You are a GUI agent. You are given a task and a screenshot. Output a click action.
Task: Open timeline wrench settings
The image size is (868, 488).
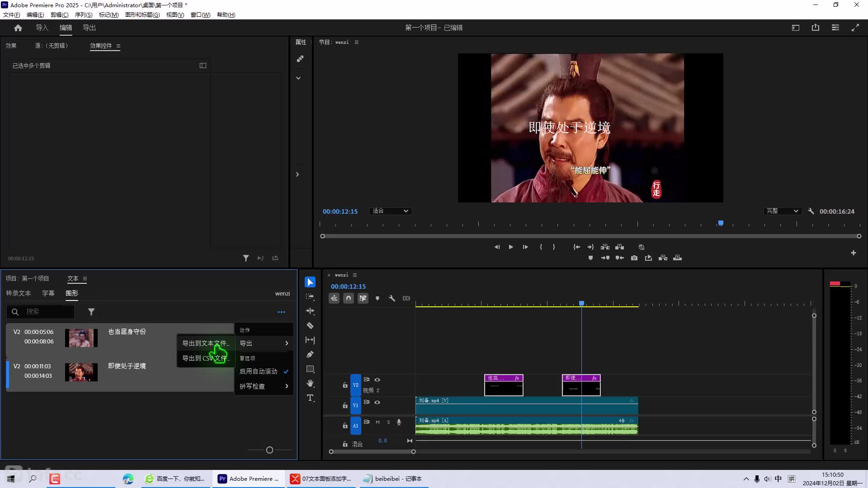point(392,299)
